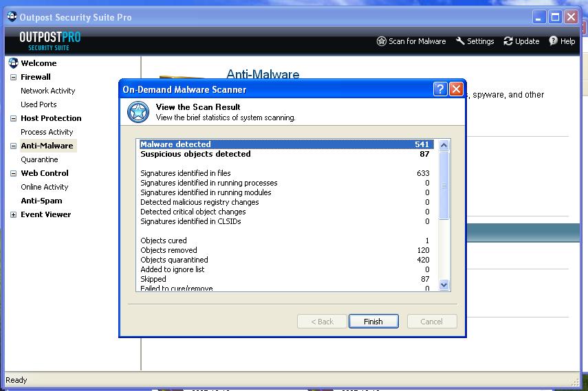Click scan results scroll down arrow
The image size is (588, 391).
click(444, 285)
